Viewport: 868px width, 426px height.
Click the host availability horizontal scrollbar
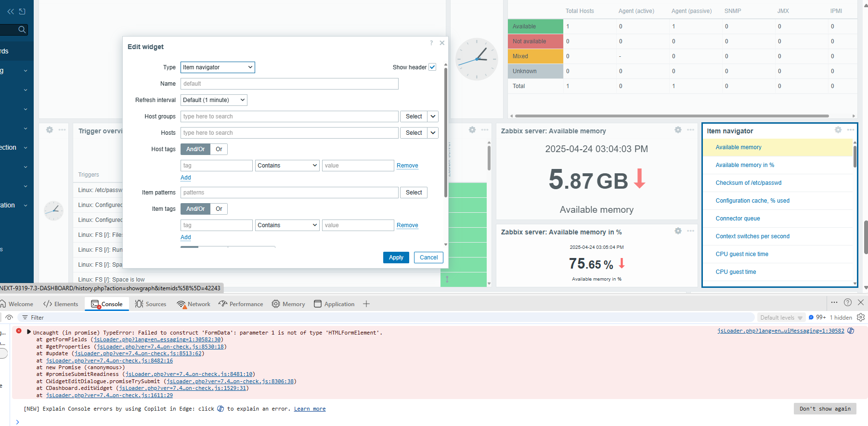click(672, 116)
